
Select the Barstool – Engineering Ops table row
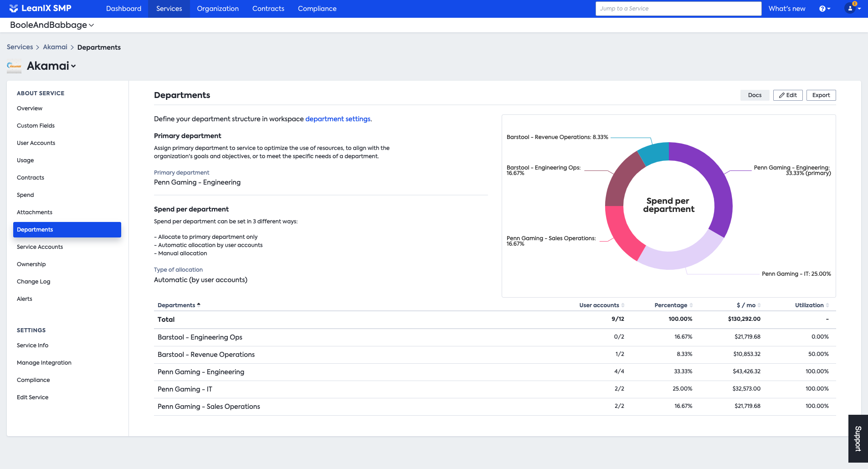(x=495, y=337)
